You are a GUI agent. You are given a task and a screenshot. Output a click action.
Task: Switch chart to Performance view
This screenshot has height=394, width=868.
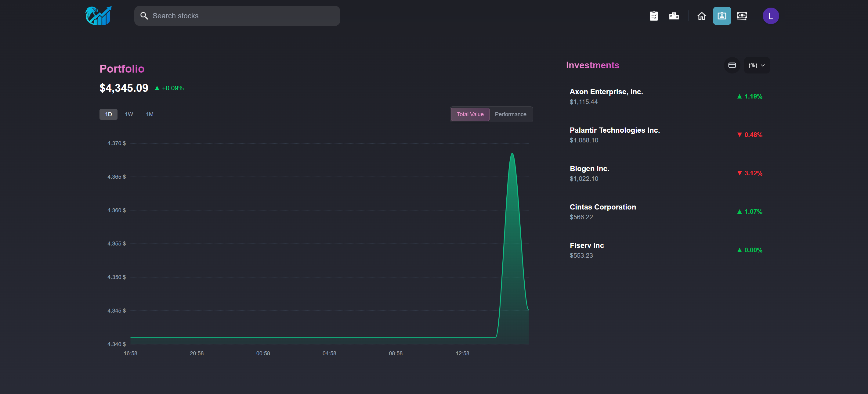tap(510, 114)
